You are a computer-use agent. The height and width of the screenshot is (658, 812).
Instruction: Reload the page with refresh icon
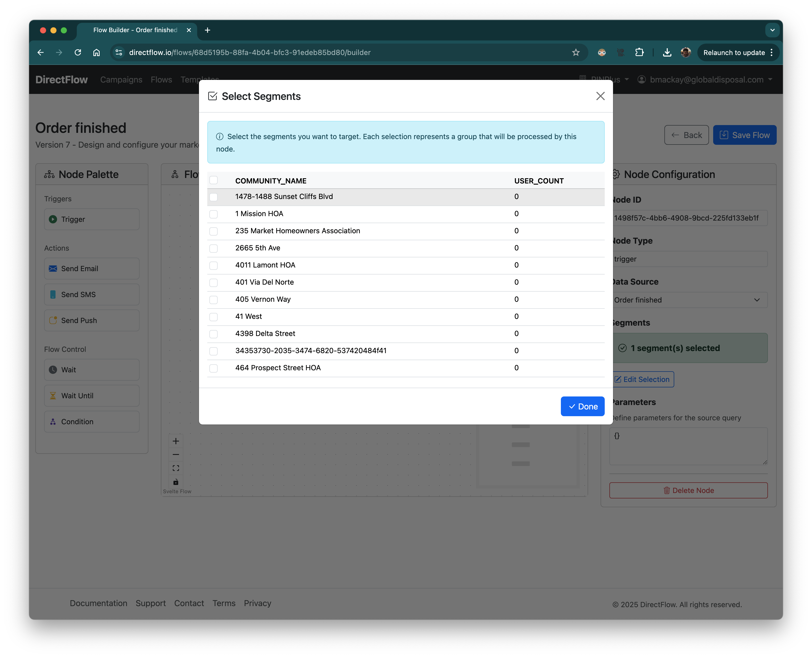(78, 52)
